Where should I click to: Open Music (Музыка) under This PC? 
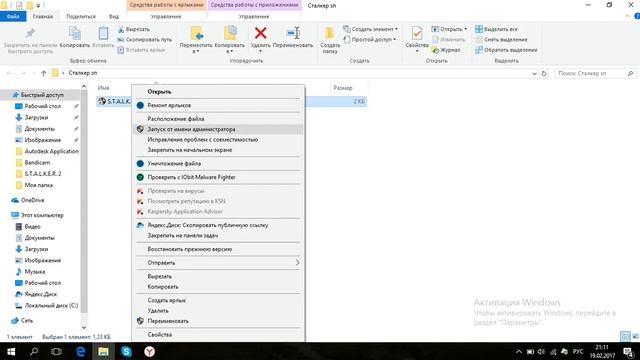[35, 271]
